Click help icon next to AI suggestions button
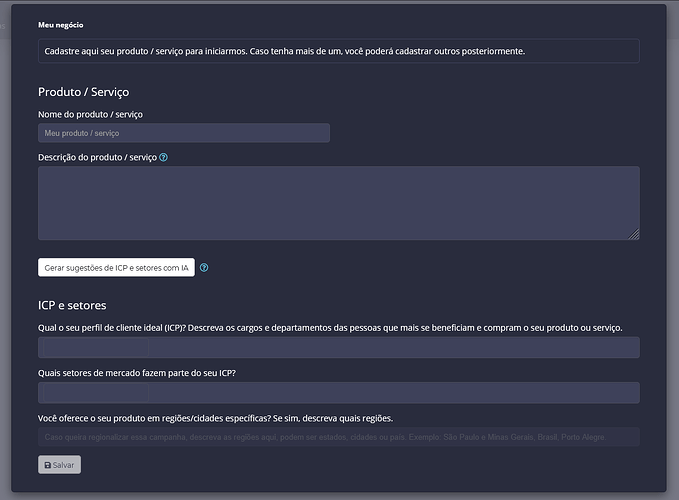The image size is (679, 500). click(x=204, y=268)
